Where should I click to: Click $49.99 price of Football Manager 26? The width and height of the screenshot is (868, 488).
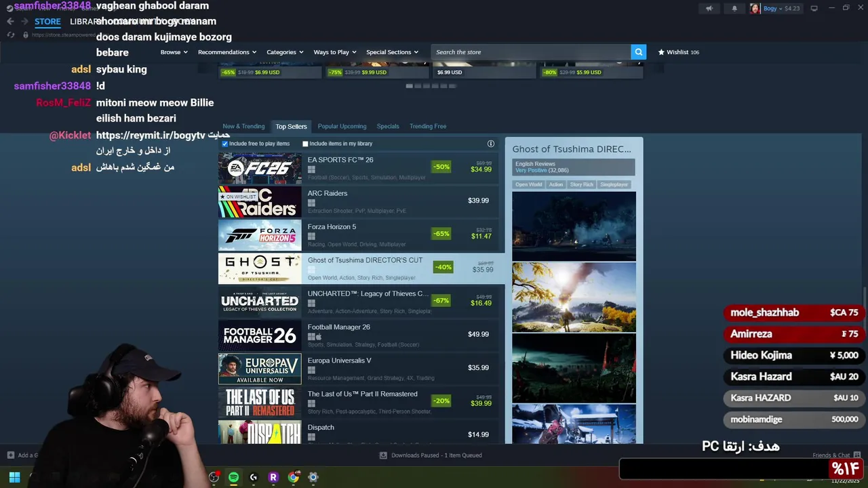tap(478, 334)
